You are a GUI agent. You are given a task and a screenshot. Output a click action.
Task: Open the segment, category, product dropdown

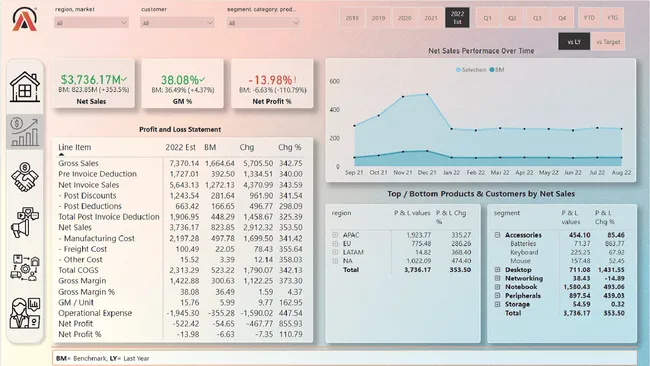[264, 23]
